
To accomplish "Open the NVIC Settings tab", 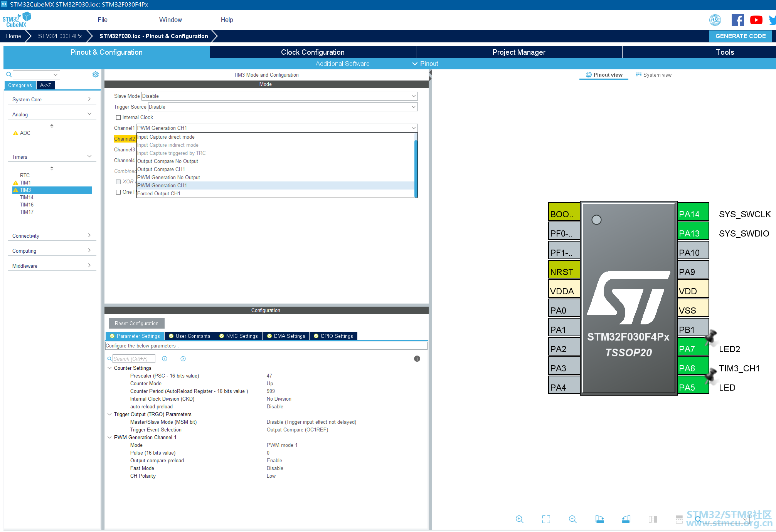I will click(239, 336).
